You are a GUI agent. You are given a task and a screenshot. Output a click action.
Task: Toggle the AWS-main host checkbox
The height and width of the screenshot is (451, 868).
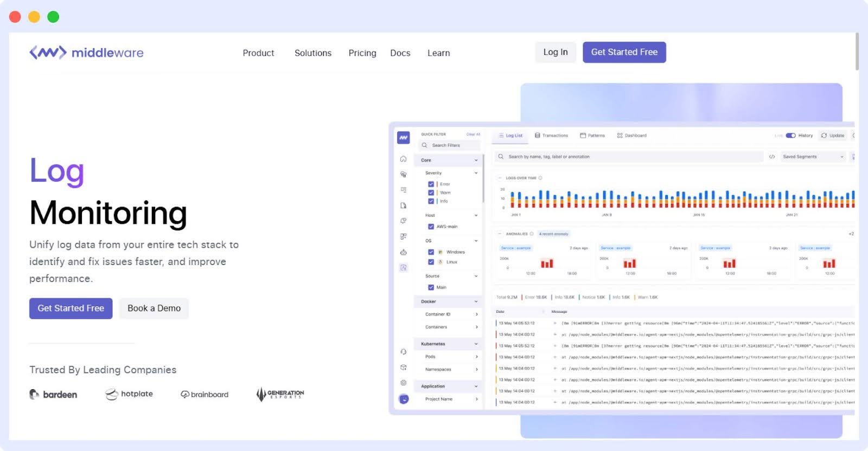coord(431,227)
